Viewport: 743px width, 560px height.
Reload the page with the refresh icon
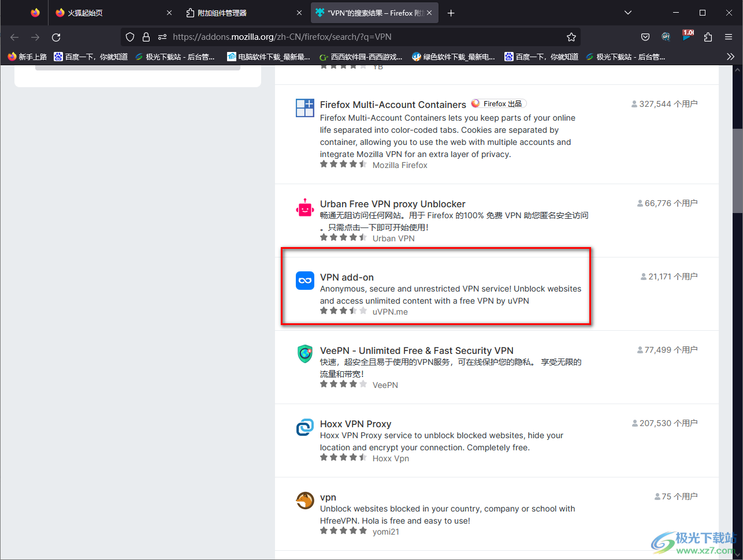tap(56, 37)
